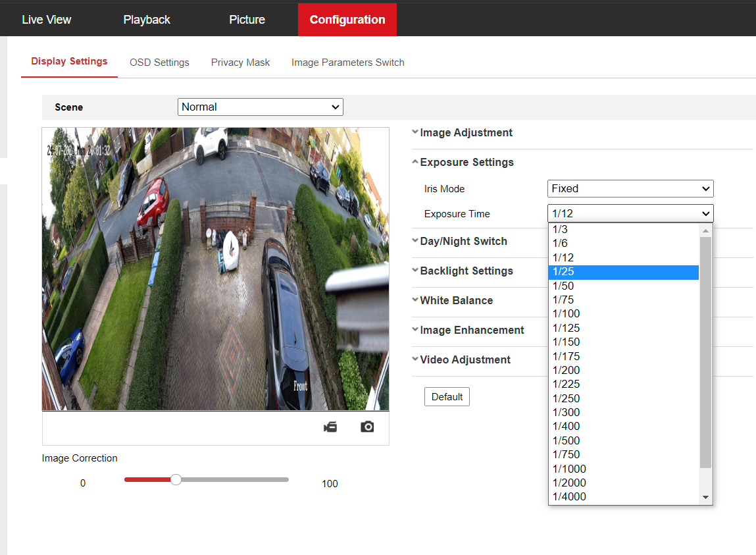Open the Scene dropdown set to Normal
This screenshot has width=756, height=555.
260,107
